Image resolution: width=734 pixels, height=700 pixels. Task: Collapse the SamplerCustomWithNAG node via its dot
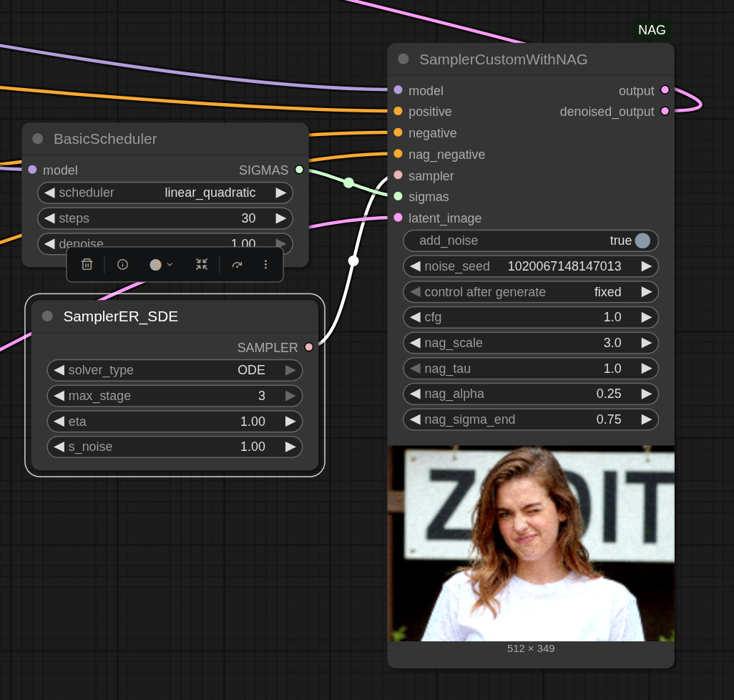click(x=403, y=59)
